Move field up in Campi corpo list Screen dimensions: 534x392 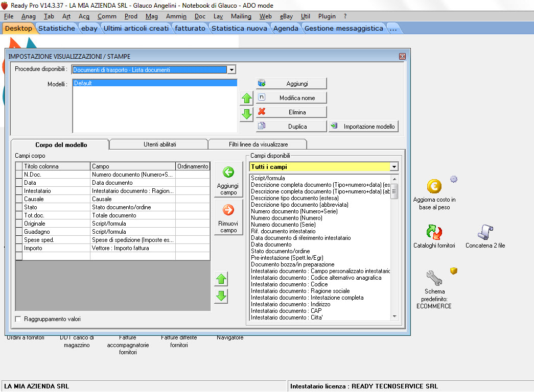click(221, 279)
